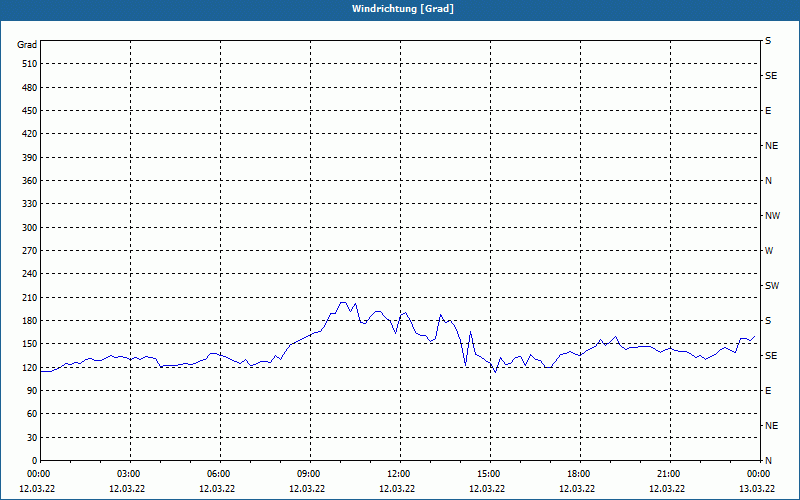Click the 90 y-axis value

[x=32, y=390]
